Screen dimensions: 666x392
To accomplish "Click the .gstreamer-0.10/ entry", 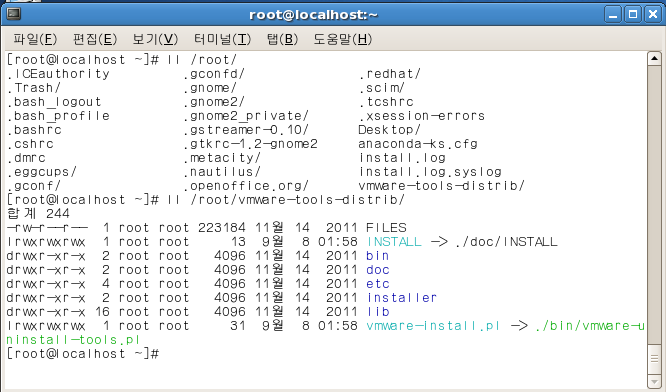I will [x=246, y=130].
